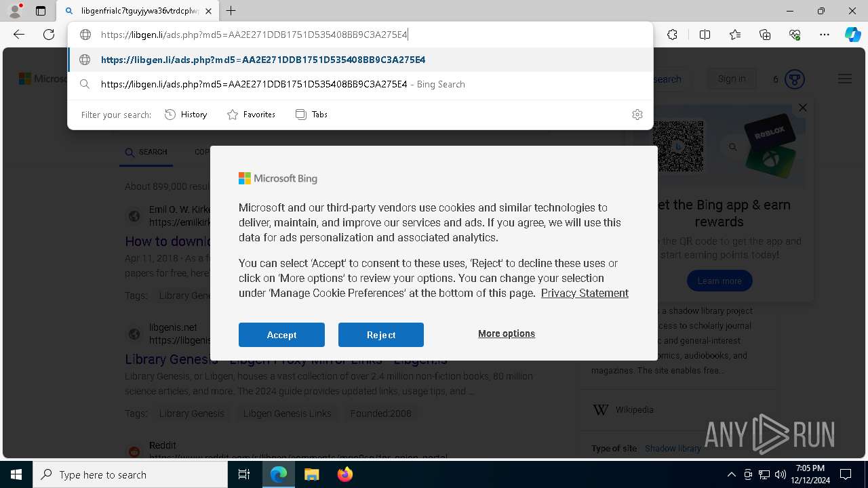
Task: Open the volume control icon
Action: click(x=780, y=474)
